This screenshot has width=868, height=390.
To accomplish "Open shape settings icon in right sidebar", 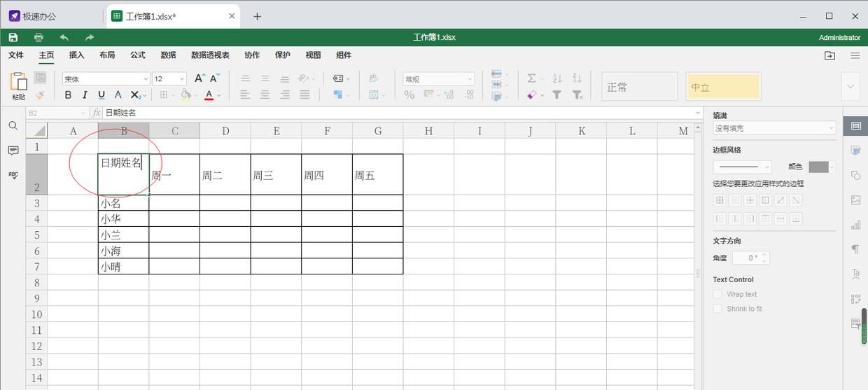I will (855, 175).
